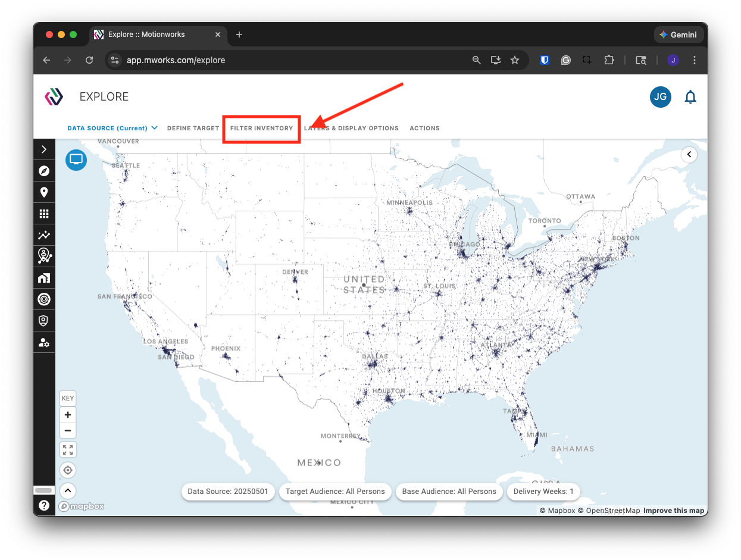Screen dimensions: 741x560
Task: Open the grid icon in the sidebar
Action: click(44, 214)
